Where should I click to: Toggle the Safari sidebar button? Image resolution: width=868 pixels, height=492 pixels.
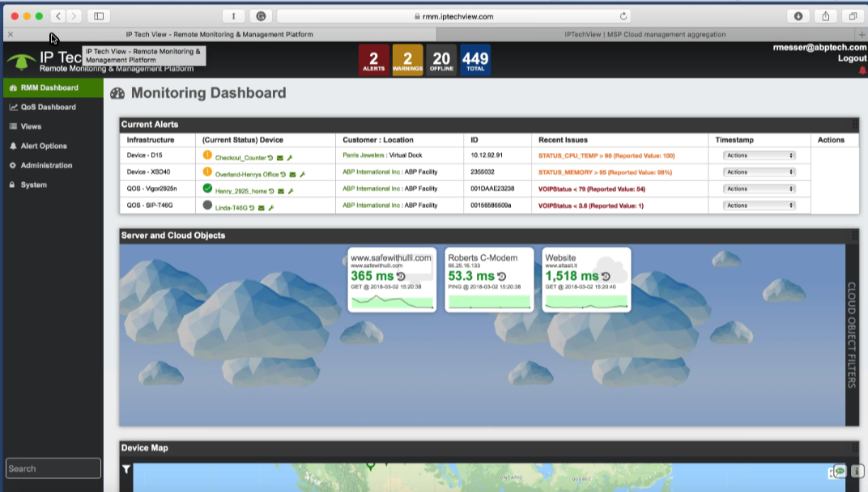[99, 16]
